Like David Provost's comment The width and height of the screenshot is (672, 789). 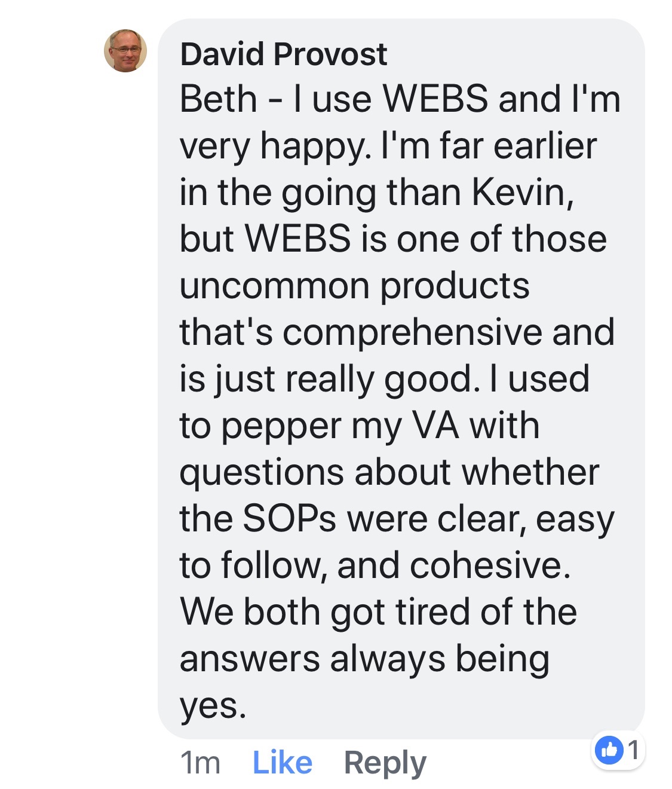coord(282,763)
